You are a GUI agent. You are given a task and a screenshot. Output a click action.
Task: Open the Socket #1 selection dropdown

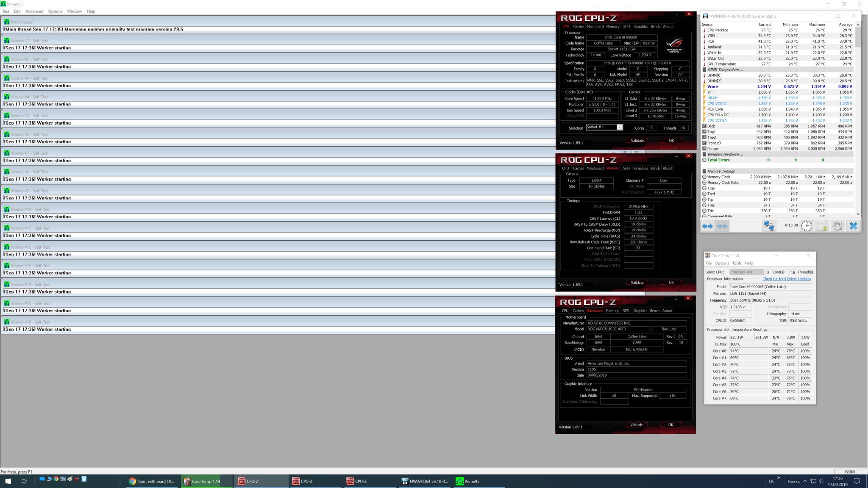coord(604,128)
